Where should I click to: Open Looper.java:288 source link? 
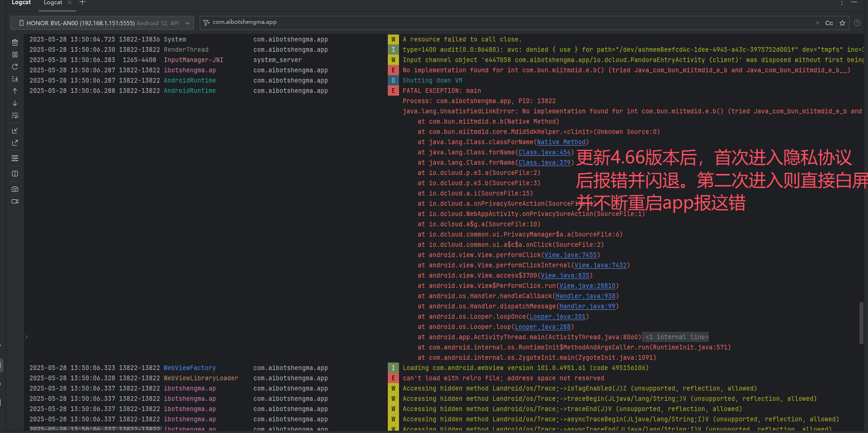click(x=542, y=327)
